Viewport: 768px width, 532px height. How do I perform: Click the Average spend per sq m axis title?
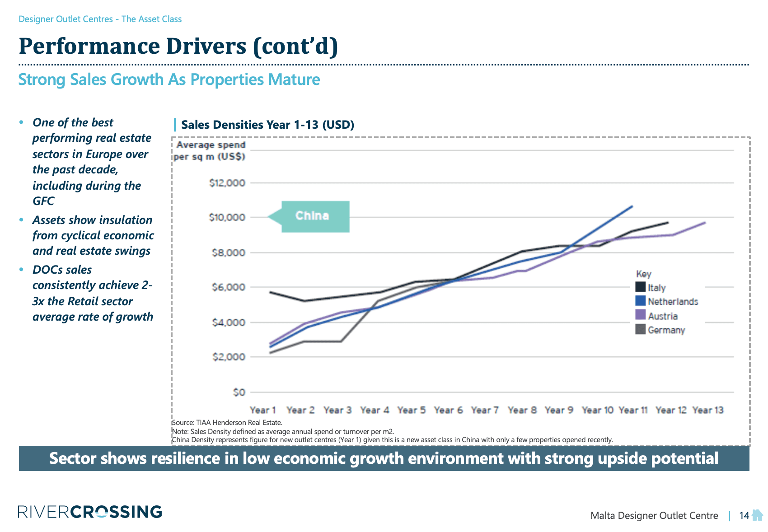[210, 151]
